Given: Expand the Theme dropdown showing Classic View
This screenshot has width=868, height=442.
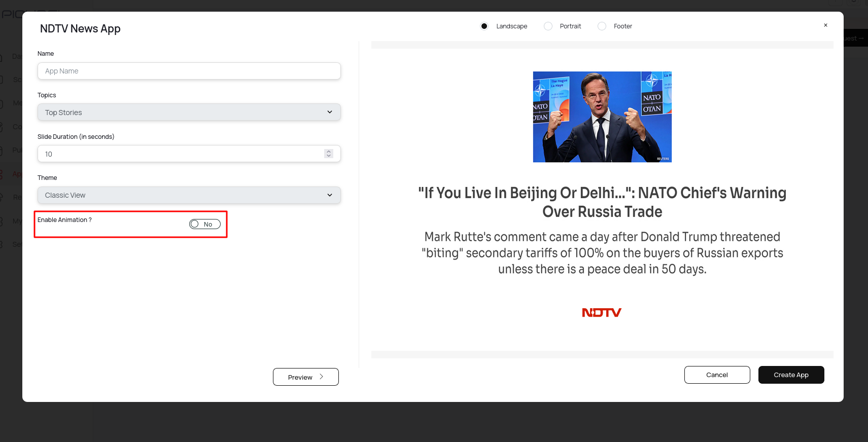Looking at the screenshot, I should point(189,195).
